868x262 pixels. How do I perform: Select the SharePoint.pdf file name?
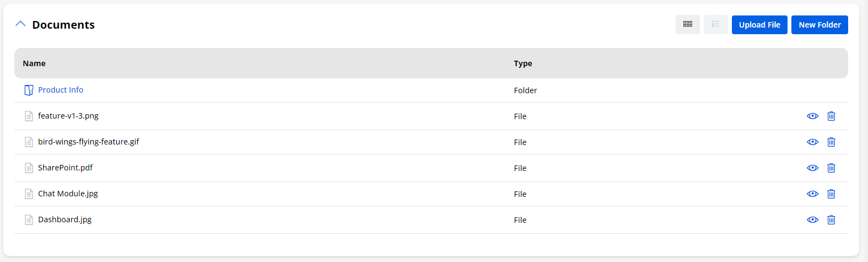(65, 168)
